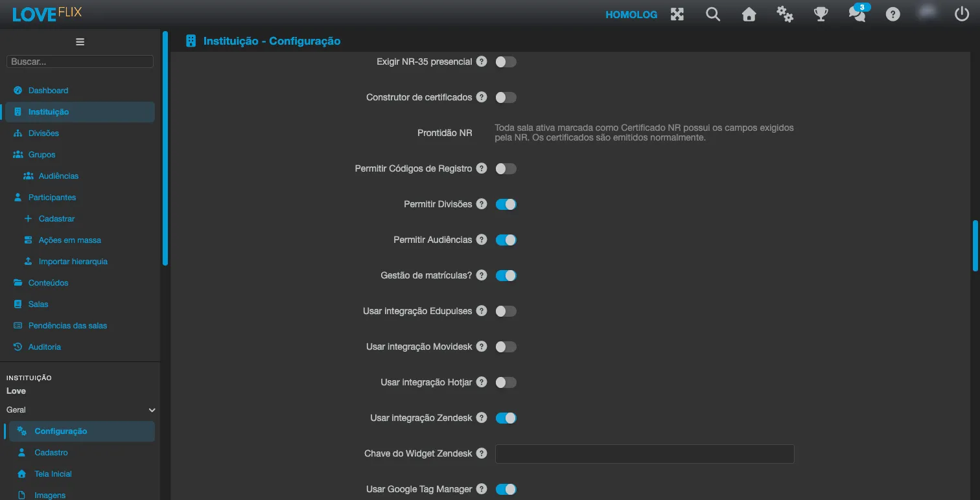Open the trophy icon in top bar

(x=821, y=14)
